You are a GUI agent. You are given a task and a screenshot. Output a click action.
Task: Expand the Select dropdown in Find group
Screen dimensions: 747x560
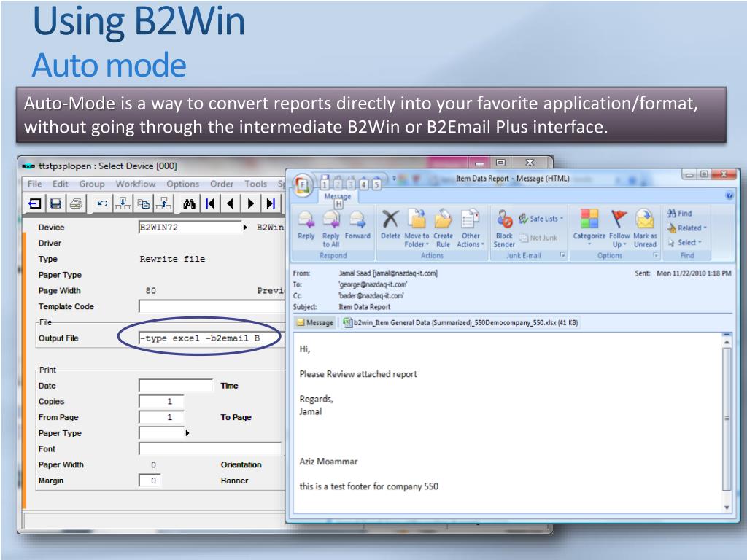click(x=685, y=242)
